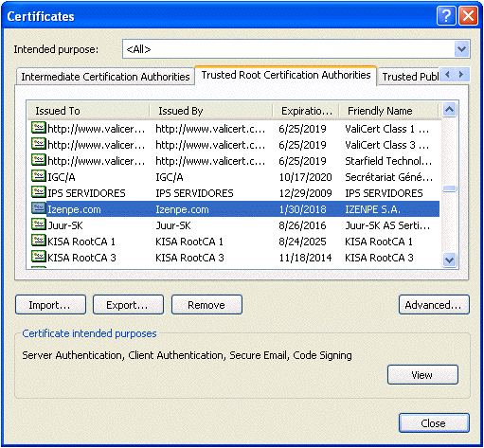Select the Juur-SK certificate icon

point(39,224)
